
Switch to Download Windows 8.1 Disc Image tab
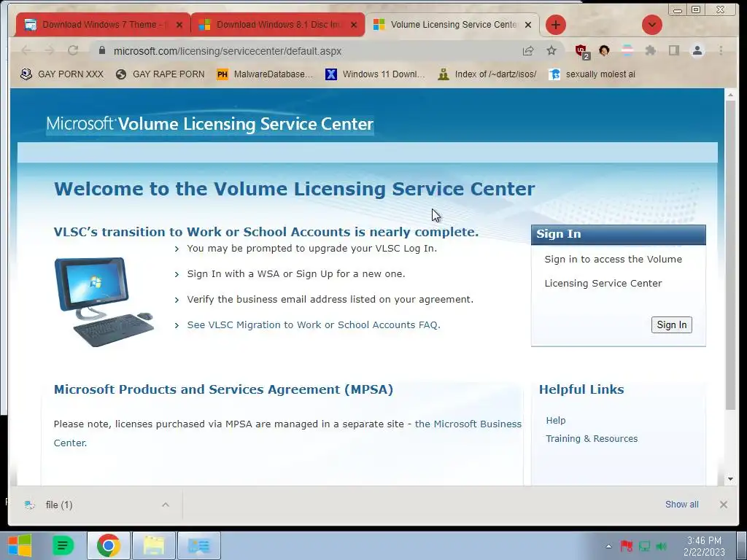pyautogui.click(x=278, y=24)
